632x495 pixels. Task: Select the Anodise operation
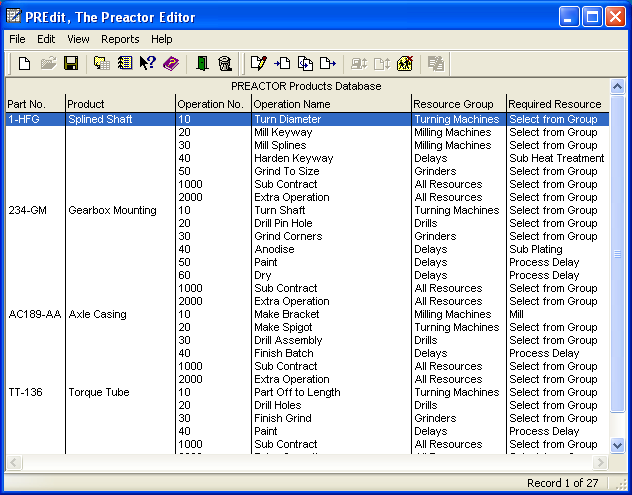[274, 249]
